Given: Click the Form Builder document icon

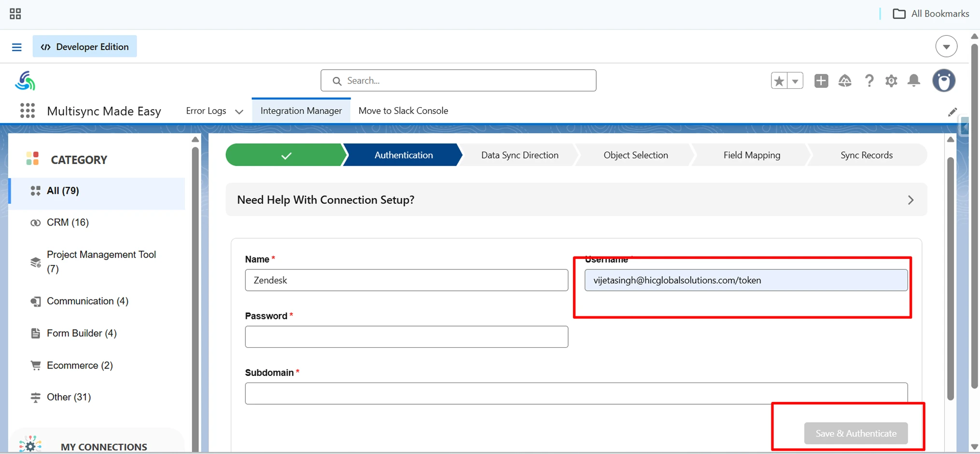Looking at the screenshot, I should [35, 333].
